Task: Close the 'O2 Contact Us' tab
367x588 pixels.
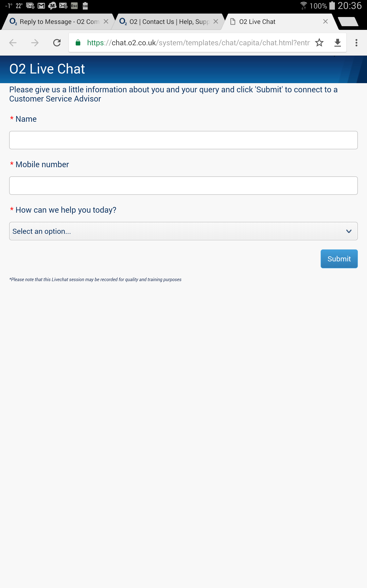Action: coord(216,21)
